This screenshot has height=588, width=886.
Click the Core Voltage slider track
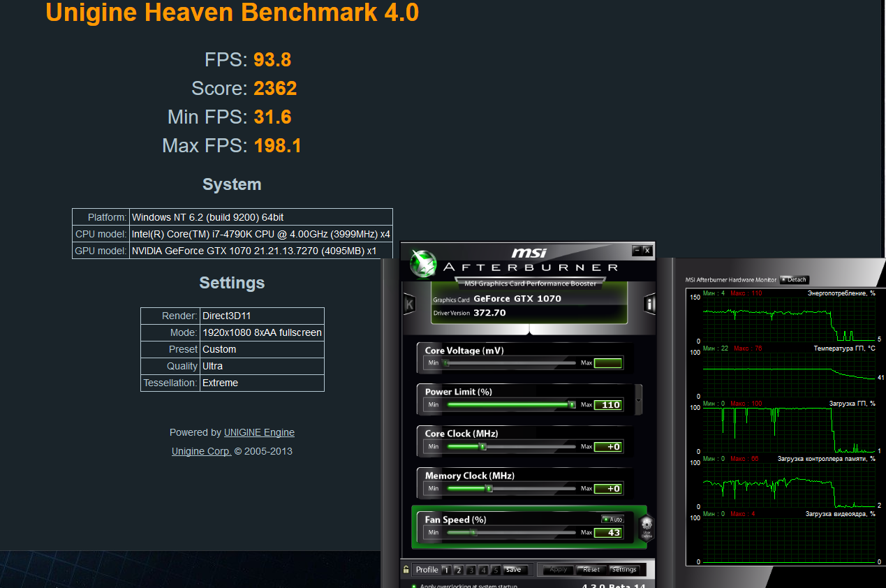pyautogui.click(x=511, y=363)
